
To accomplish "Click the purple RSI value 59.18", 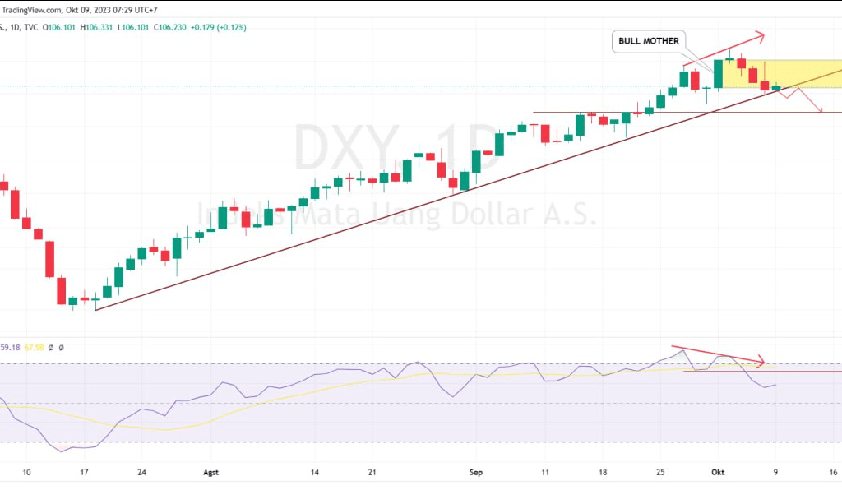I will point(10,348).
